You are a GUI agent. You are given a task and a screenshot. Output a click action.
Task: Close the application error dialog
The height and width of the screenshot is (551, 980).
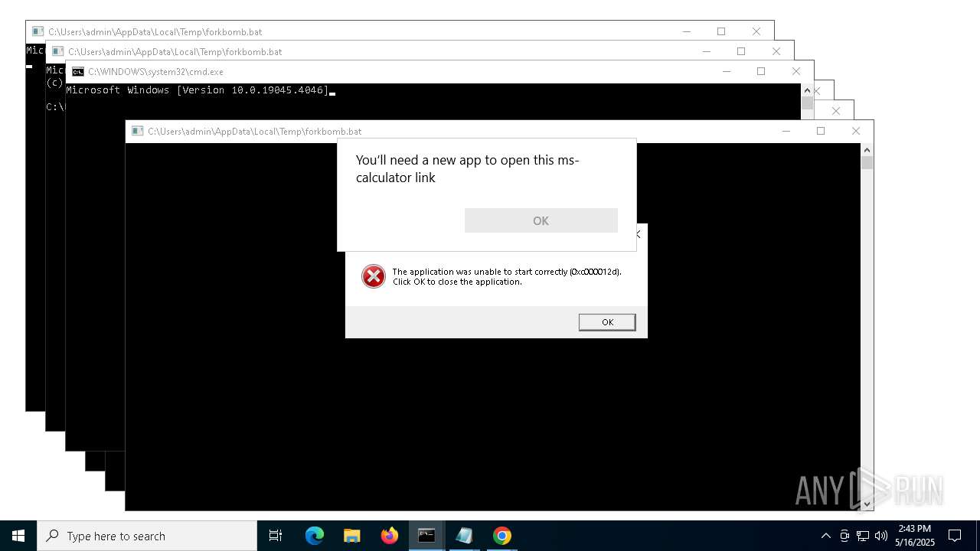pos(639,234)
